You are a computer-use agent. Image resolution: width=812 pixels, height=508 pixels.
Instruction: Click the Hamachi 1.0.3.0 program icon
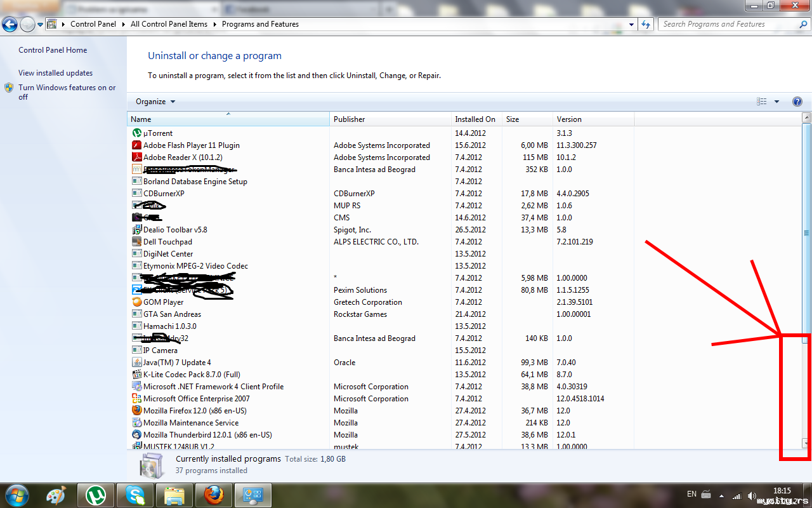click(136, 326)
